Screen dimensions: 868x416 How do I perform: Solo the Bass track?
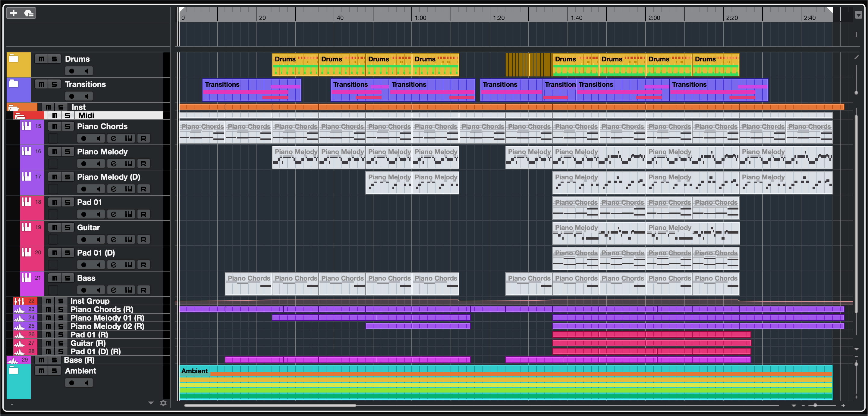pyautogui.click(x=68, y=278)
